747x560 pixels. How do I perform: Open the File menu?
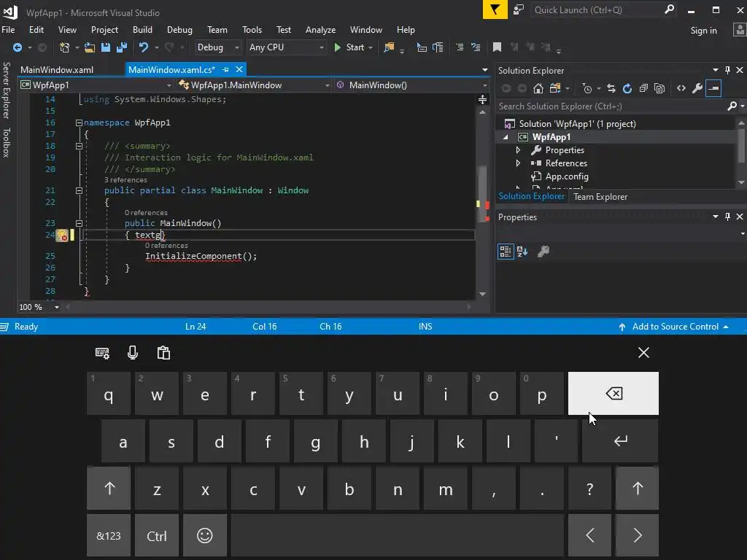pyautogui.click(x=8, y=29)
